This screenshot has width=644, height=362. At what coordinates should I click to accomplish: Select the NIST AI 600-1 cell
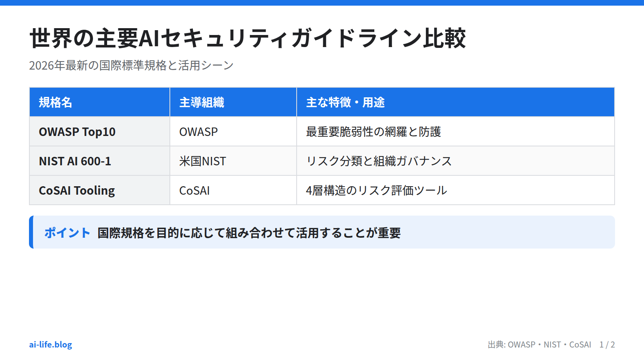coord(99,161)
